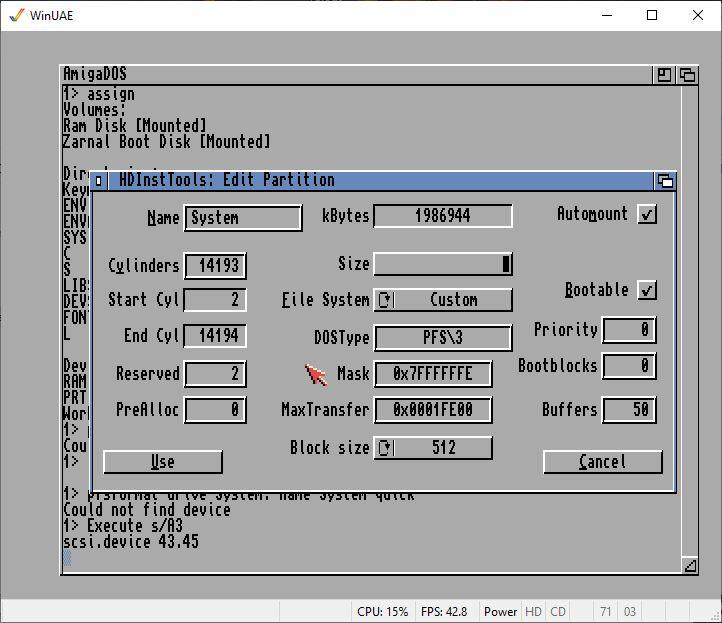Image resolution: width=722 pixels, height=623 pixels.
Task: Click the FPS: 42.8 status readout
Action: 444,611
